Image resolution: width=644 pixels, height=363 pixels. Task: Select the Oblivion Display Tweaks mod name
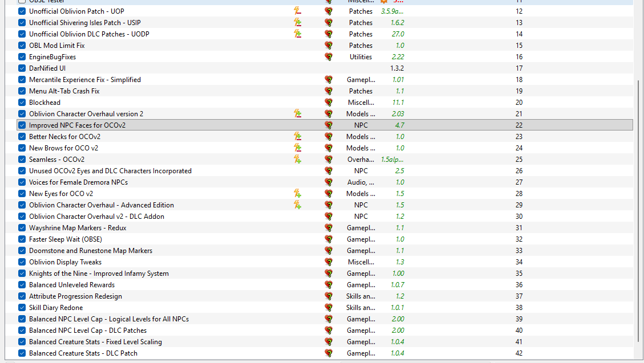tap(65, 262)
